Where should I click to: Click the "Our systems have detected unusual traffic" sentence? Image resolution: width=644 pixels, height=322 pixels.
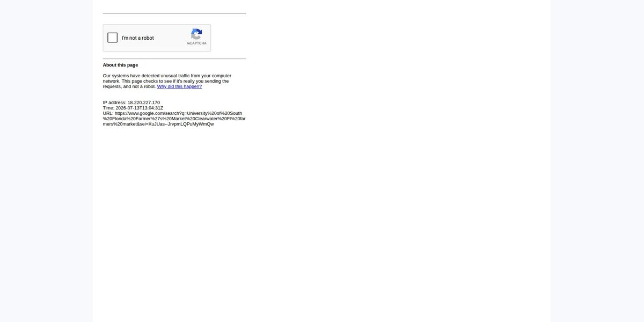pos(167,76)
